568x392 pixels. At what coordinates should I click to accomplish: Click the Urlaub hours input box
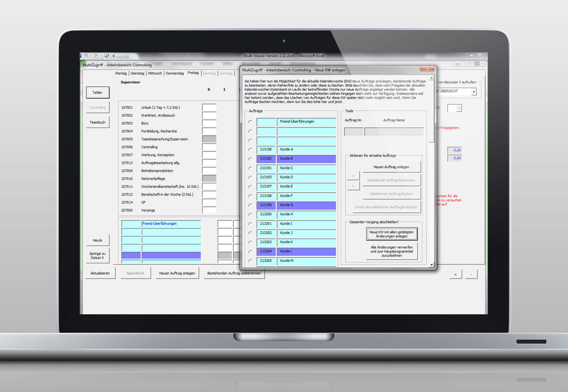coord(209,108)
